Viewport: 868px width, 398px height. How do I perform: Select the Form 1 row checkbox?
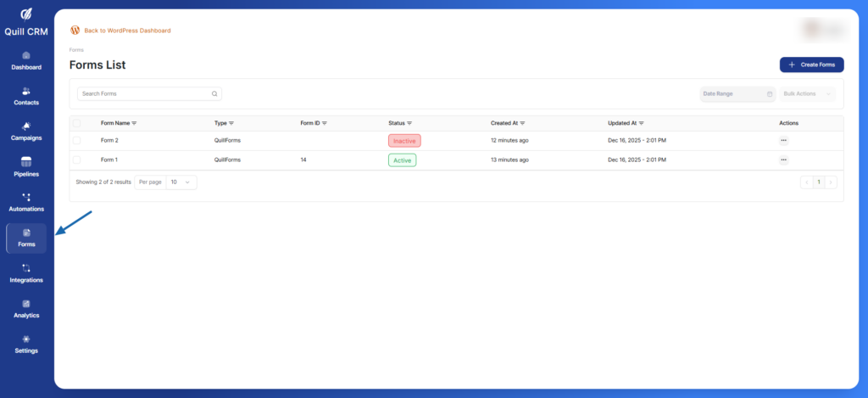(x=76, y=160)
